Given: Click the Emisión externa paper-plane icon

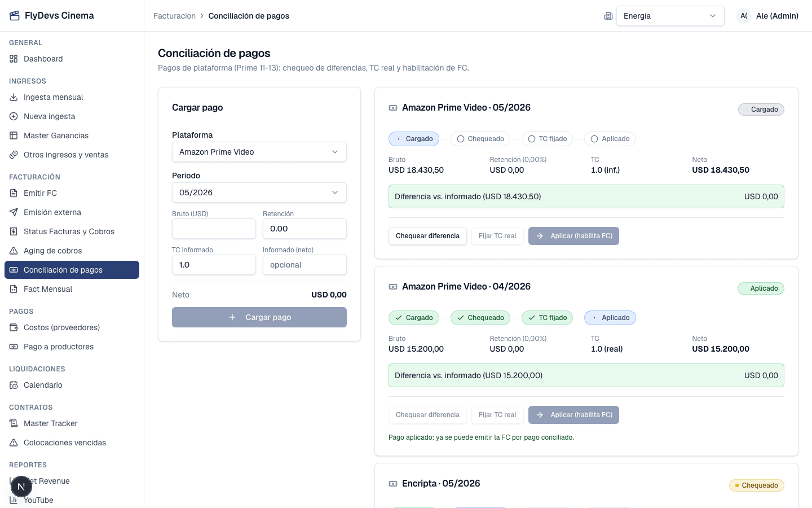Looking at the screenshot, I should coord(14,212).
